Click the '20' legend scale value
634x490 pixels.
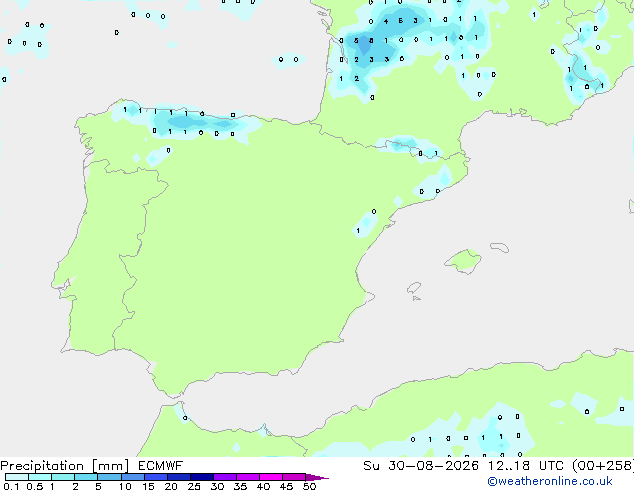pos(171,486)
